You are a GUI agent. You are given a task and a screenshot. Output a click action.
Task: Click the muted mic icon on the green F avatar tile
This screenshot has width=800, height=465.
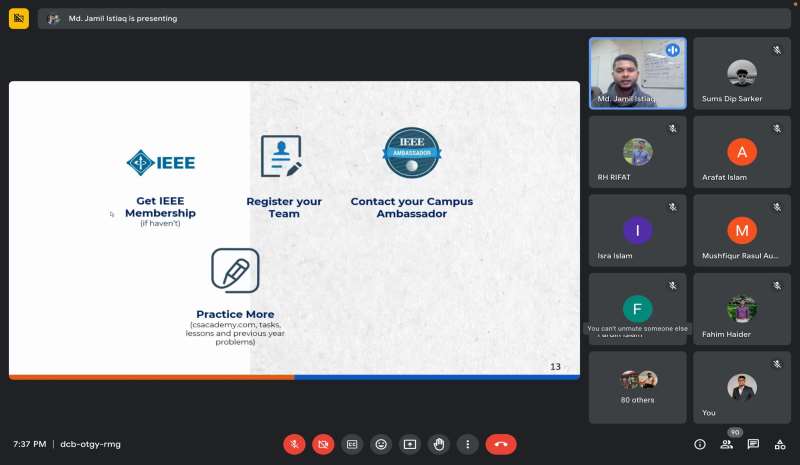point(672,286)
